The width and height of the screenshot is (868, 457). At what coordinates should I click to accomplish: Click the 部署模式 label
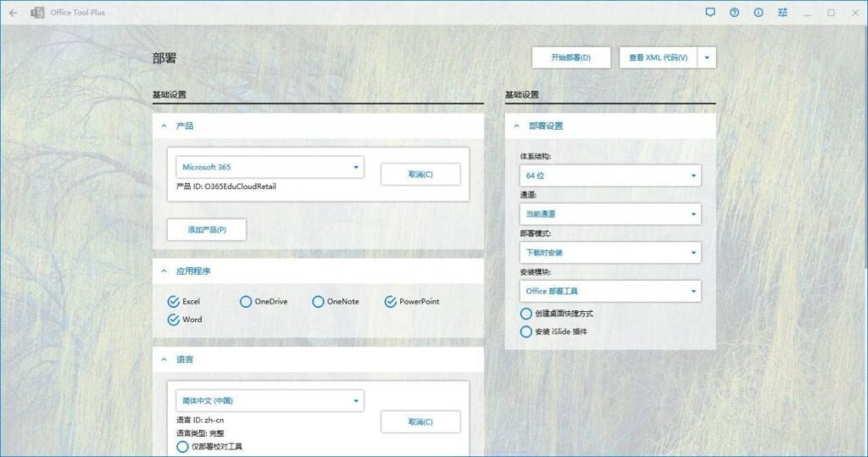click(536, 234)
